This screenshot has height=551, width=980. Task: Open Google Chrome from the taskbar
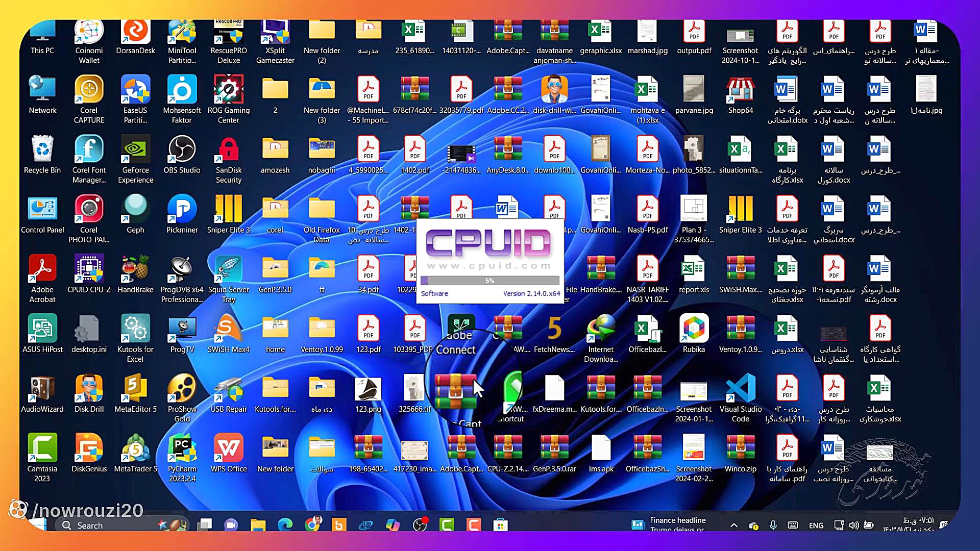pyautogui.click(x=312, y=525)
